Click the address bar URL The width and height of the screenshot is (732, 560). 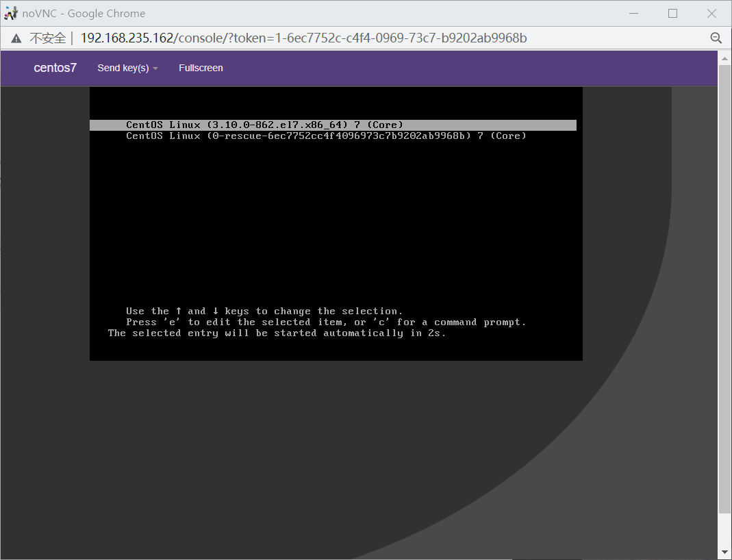click(x=303, y=38)
